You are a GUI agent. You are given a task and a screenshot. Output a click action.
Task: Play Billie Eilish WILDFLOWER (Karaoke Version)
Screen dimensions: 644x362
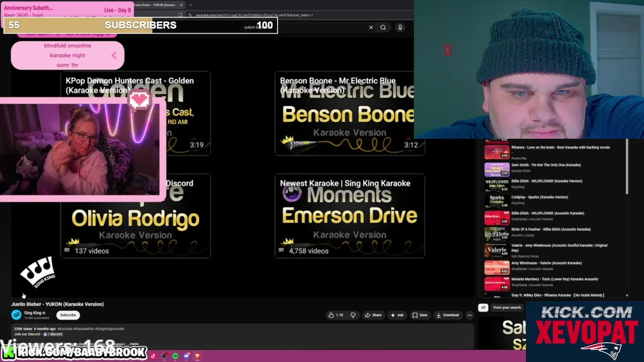546,181
